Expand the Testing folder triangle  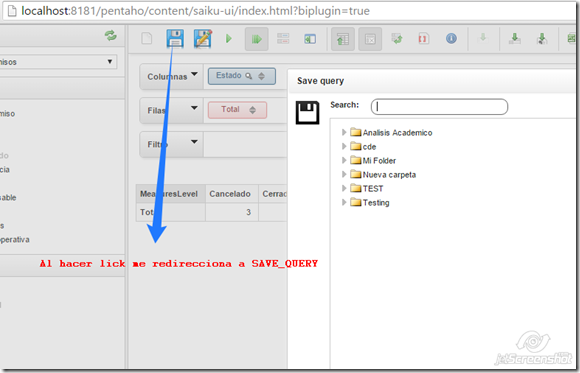344,202
